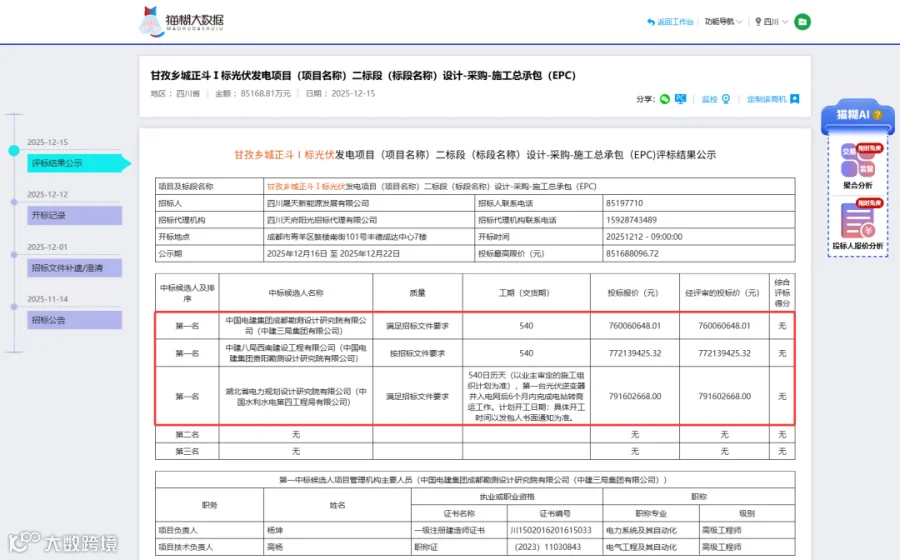Click project manager name 杨坤
Image resolution: width=900 pixels, height=560 pixels.
click(x=275, y=530)
